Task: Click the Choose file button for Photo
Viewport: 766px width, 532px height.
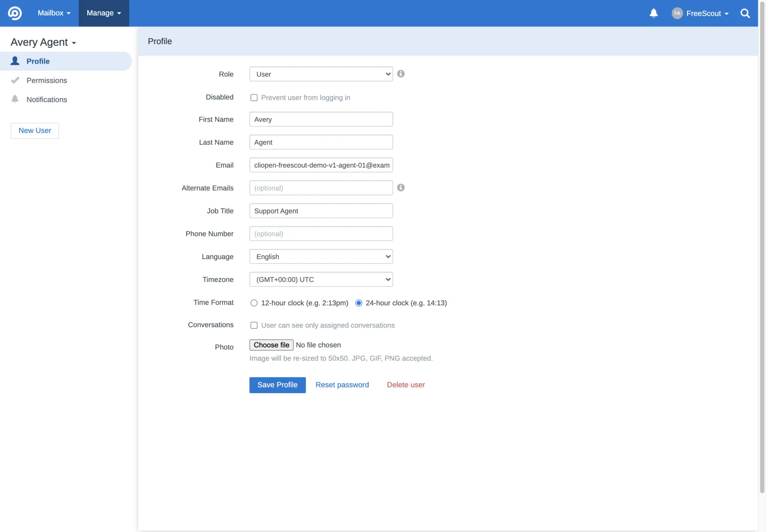Action: pos(271,345)
